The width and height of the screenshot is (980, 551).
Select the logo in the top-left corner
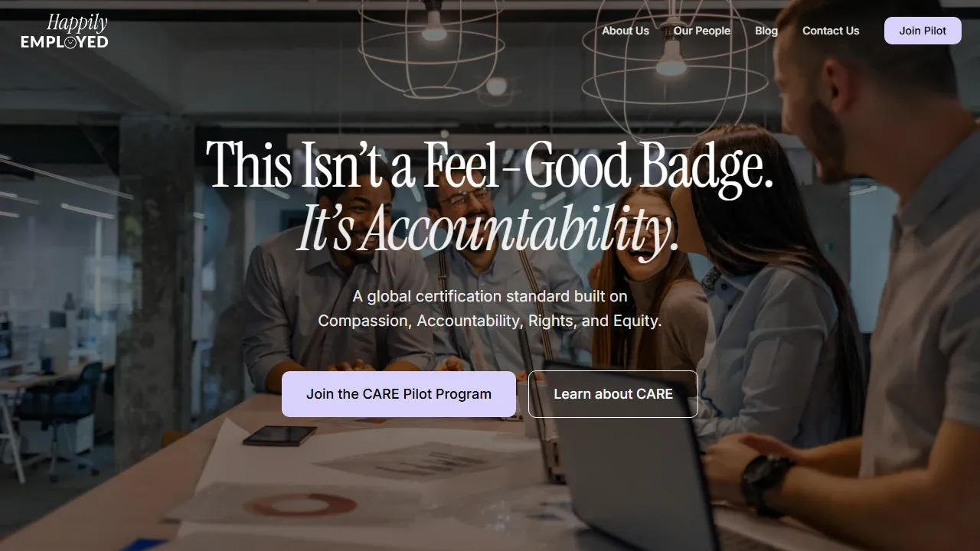coord(64,31)
